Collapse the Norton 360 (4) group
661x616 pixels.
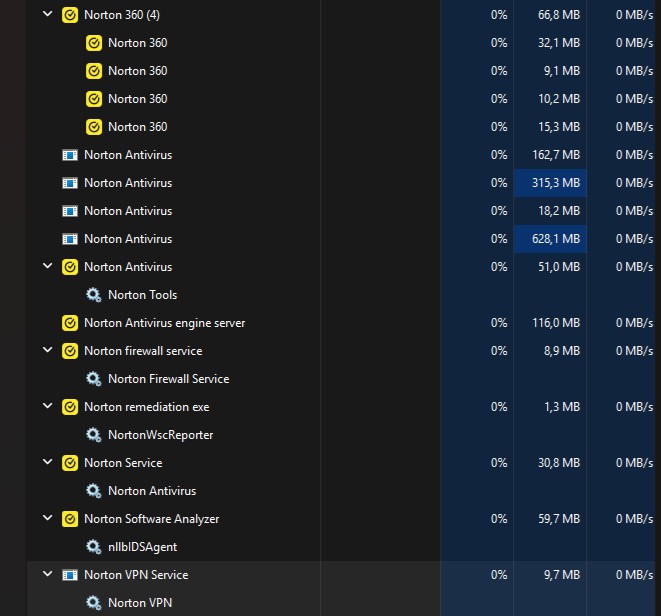point(48,14)
